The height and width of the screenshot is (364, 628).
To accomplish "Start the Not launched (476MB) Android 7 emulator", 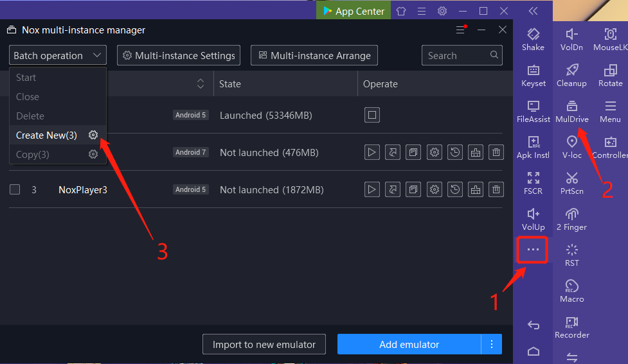I will pyautogui.click(x=372, y=152).
